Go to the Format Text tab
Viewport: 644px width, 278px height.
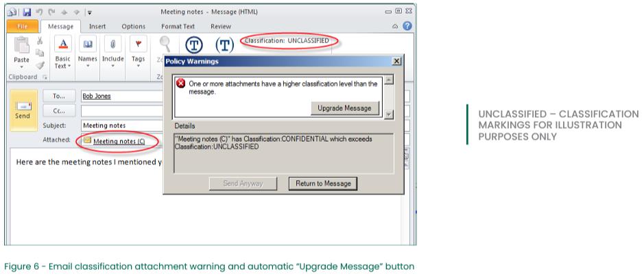coord(178,26)
